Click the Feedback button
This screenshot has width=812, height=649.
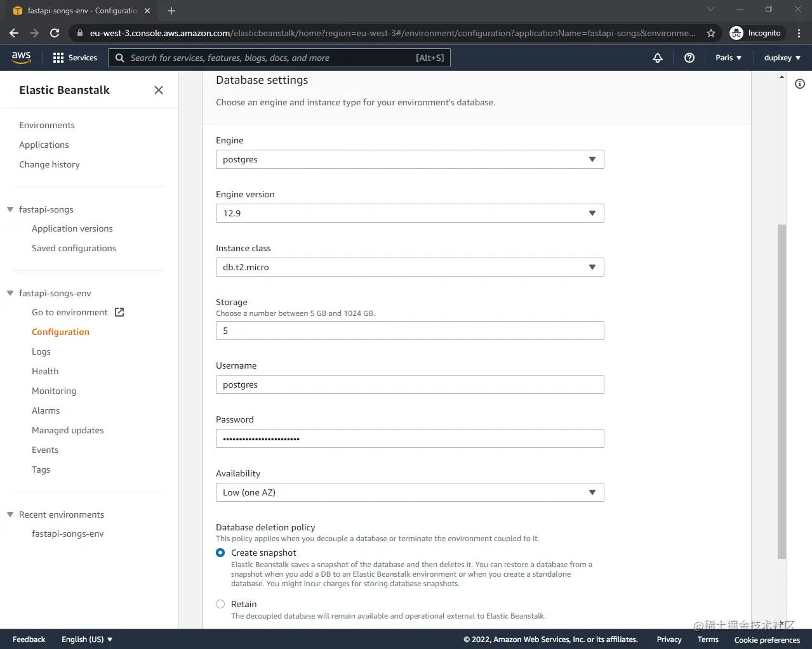(x=29, y=639)
